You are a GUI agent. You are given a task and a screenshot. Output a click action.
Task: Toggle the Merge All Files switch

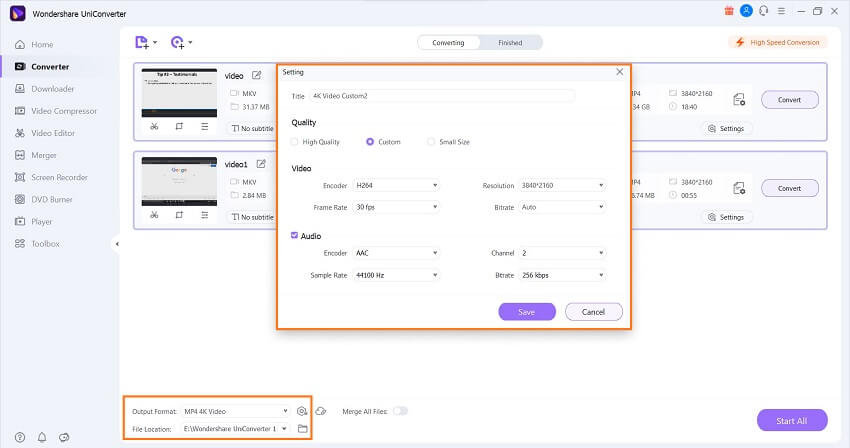[401, 411]
